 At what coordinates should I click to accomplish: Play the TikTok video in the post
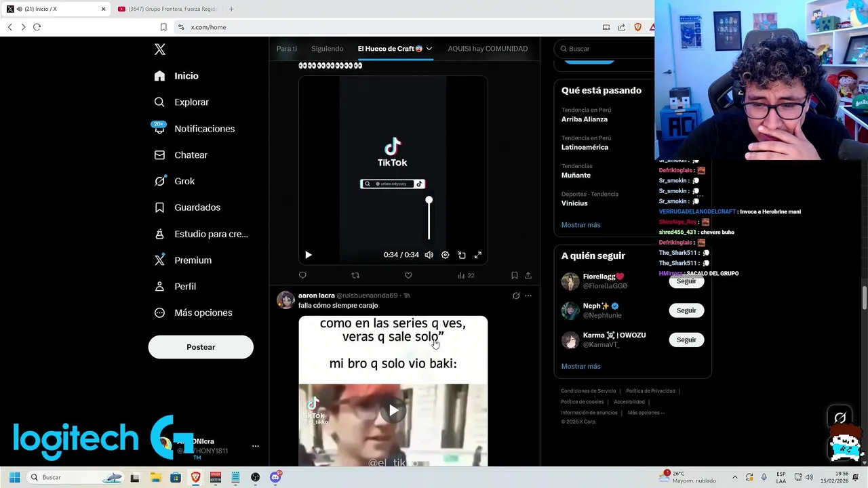(308, 255)
